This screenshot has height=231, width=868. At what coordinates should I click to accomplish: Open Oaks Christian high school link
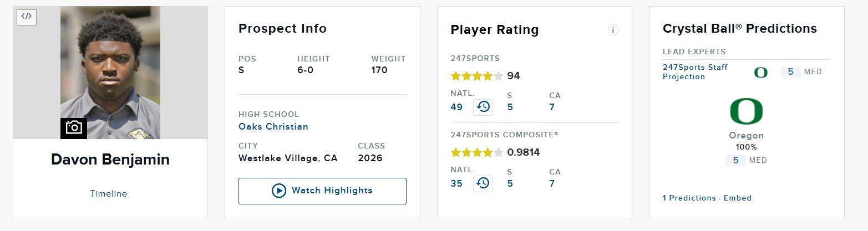pyautogui.click(x=273, y=126)
